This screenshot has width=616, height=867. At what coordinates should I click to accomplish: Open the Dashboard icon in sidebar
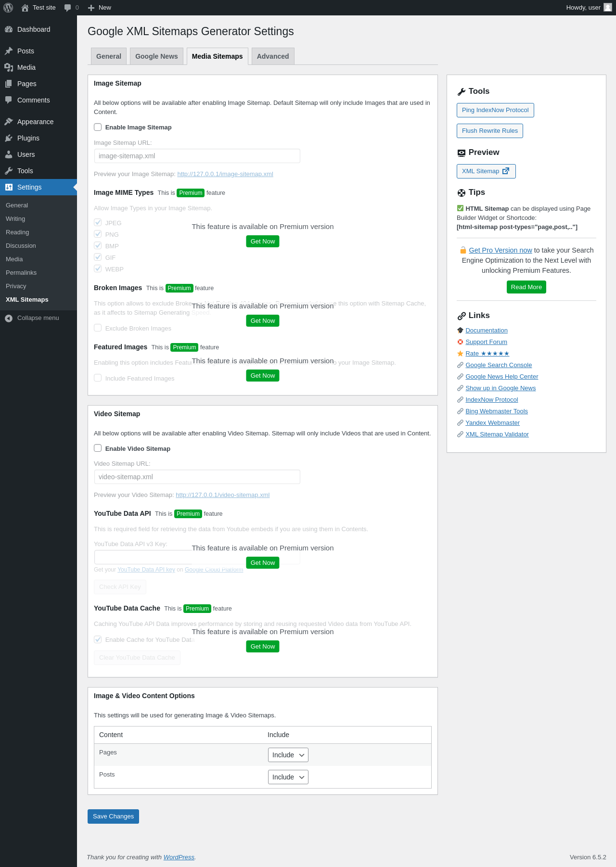9,29
